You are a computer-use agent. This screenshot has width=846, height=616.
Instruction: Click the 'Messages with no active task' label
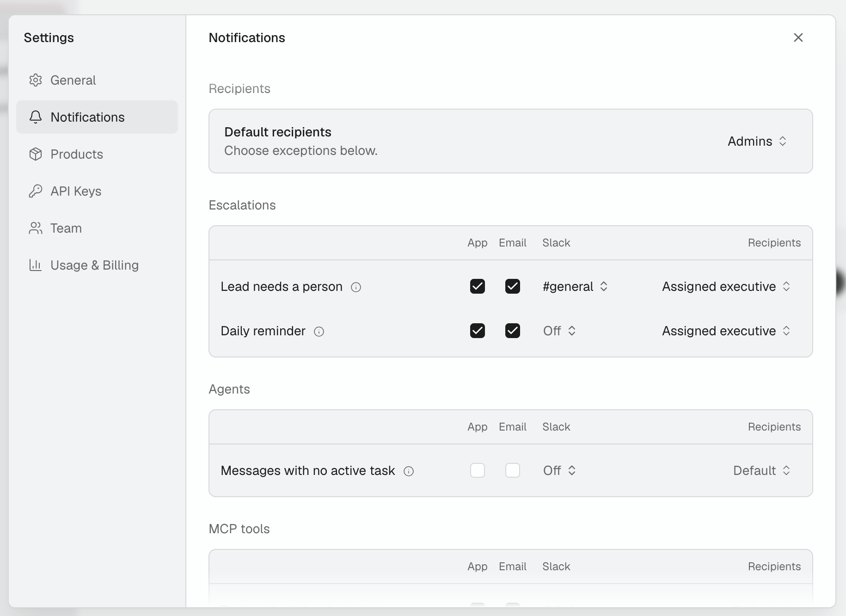(308, 470)
